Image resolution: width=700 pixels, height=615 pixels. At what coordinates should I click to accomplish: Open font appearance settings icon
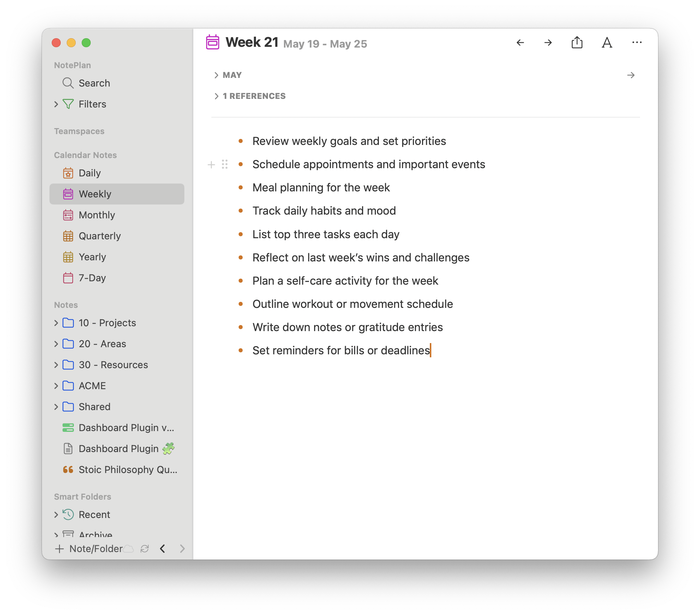pyautogui.click(x=607, y=43)
